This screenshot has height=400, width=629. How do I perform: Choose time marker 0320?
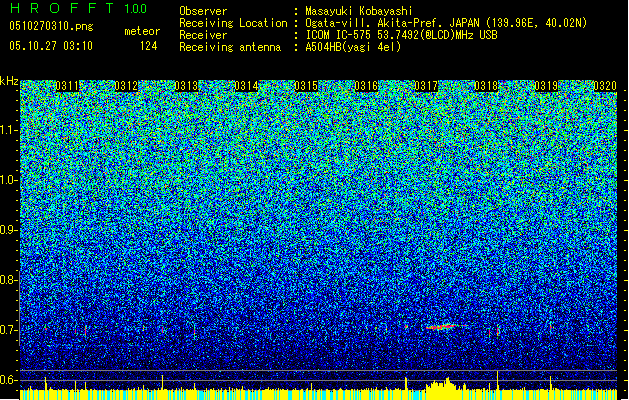click(x=605, y=86)
